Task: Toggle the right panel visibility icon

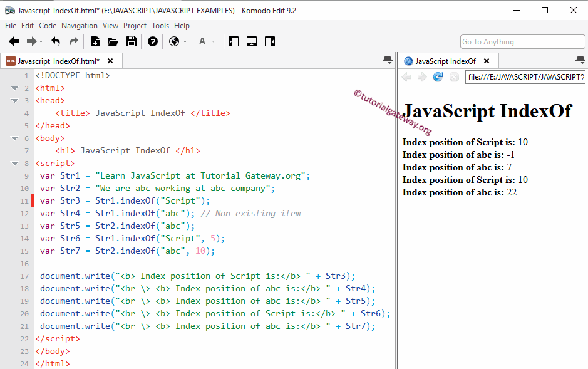Action: click(269, 41)
